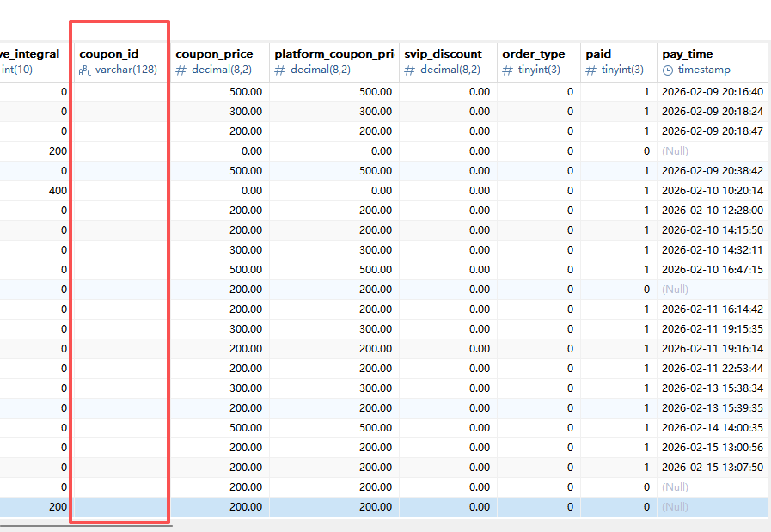The height and width of the screenshot is (532, 771).
Task: Click the paid column header
Action: point(598,54)
